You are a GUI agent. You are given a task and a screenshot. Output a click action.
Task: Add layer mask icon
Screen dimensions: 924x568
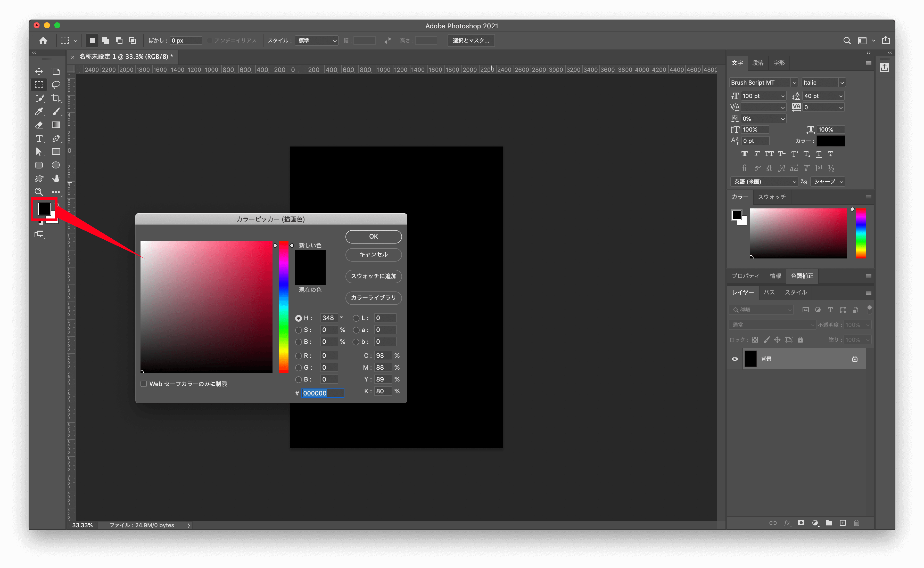[x=801, y=523]
